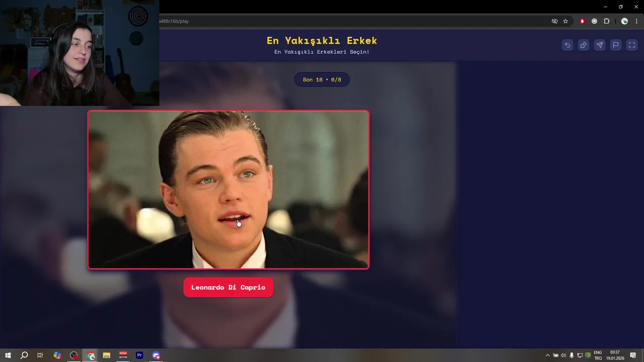Open the Copilot taskbar icon
The width and height of the screenshot is (644, 362).
click(x=57, y=355)
